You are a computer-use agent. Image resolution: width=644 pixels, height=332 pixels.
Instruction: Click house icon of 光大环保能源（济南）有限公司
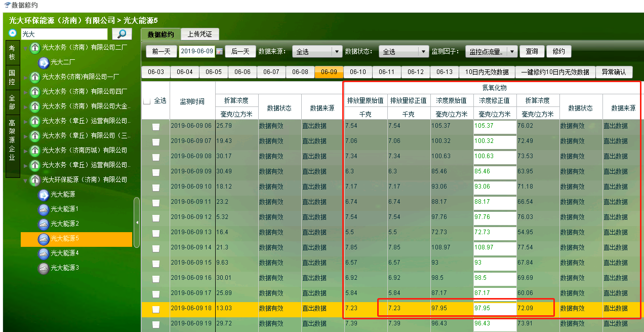click(35, 180)
